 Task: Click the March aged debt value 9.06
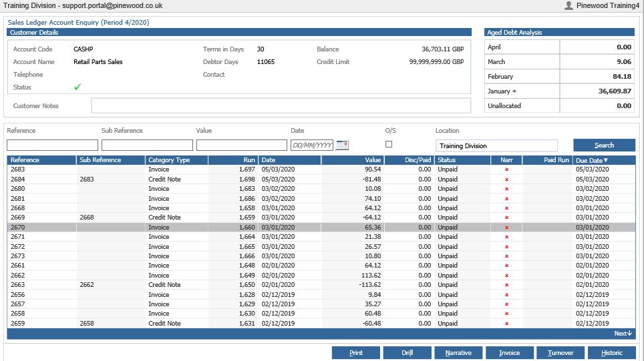pos(624,61)
